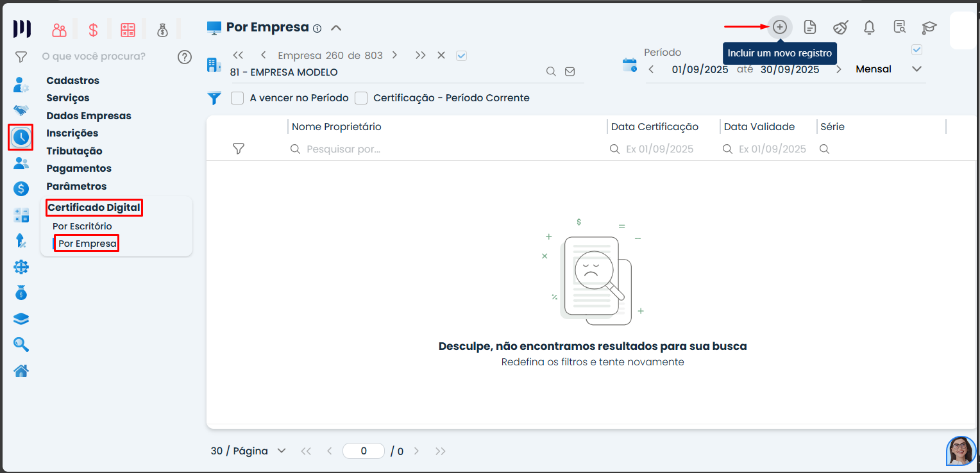Open the Cadastros menu
The height and width of the screenshot is (473, 980).
click(x=73, y=81)
